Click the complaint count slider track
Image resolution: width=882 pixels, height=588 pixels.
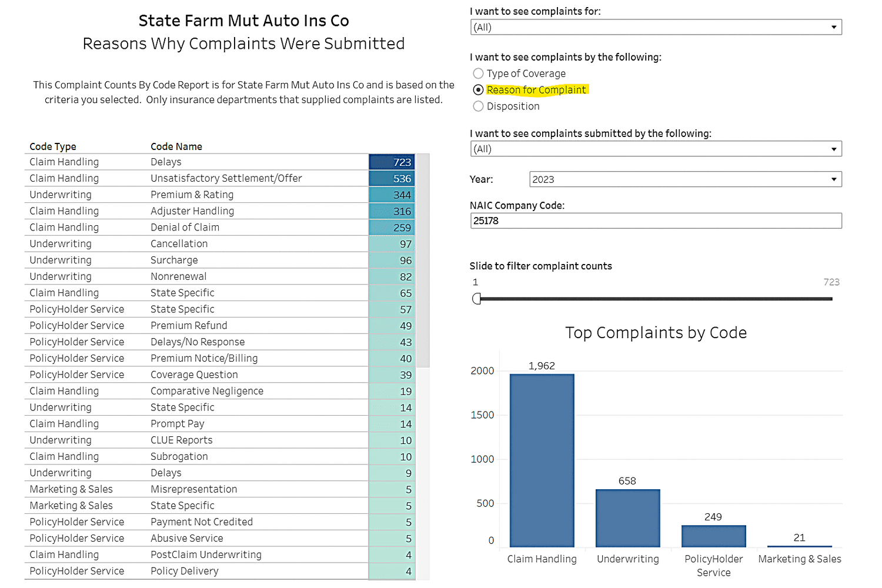(x=656, y=299)
